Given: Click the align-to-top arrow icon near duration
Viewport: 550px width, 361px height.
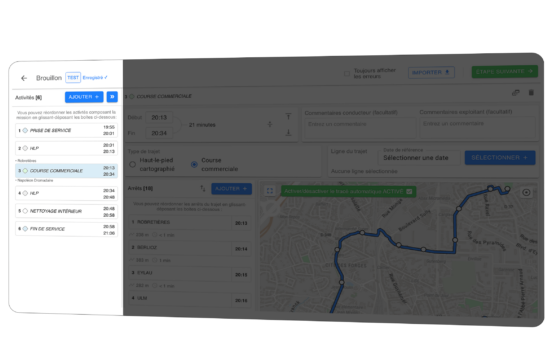Looking at the screenshot, I should tap(288, 116).
